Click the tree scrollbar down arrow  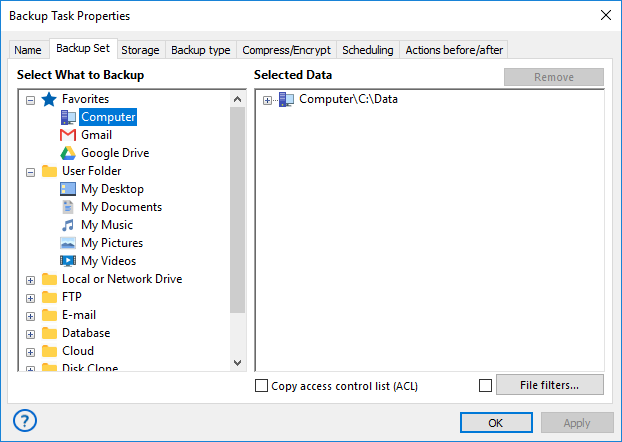(238, 363)
